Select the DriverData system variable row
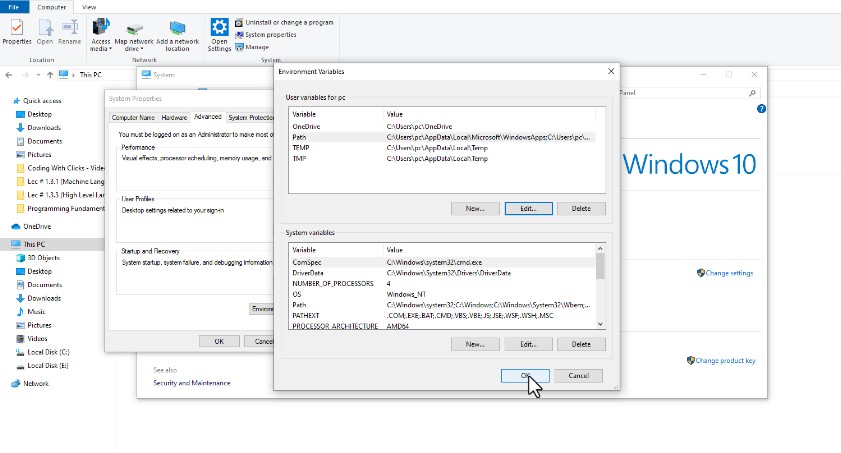This screenshot has width=841, height=453. pos(442,273)
